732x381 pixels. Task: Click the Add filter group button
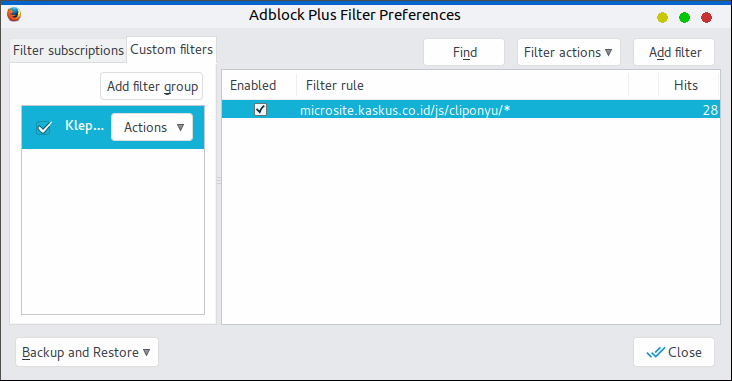[152, 86]
